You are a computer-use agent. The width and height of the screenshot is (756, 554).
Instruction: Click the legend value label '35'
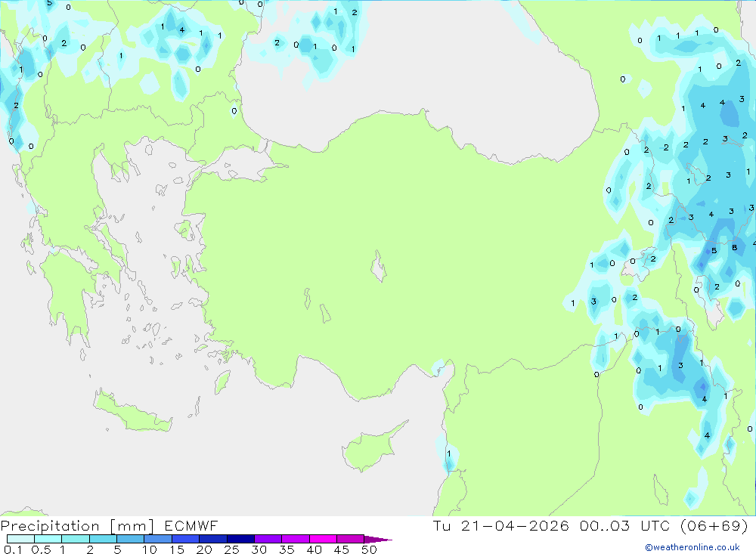[x=287, y=549]
